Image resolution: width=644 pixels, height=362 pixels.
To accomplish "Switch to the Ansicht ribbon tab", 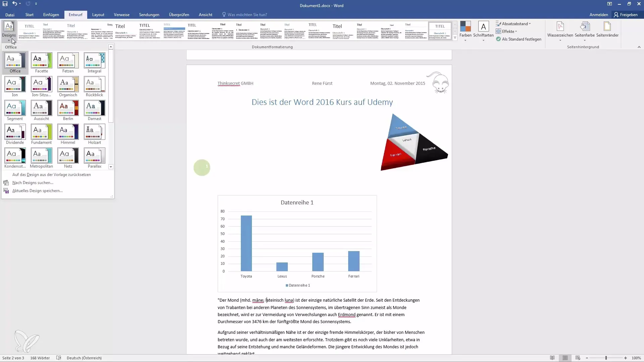I will pos(205,15).
